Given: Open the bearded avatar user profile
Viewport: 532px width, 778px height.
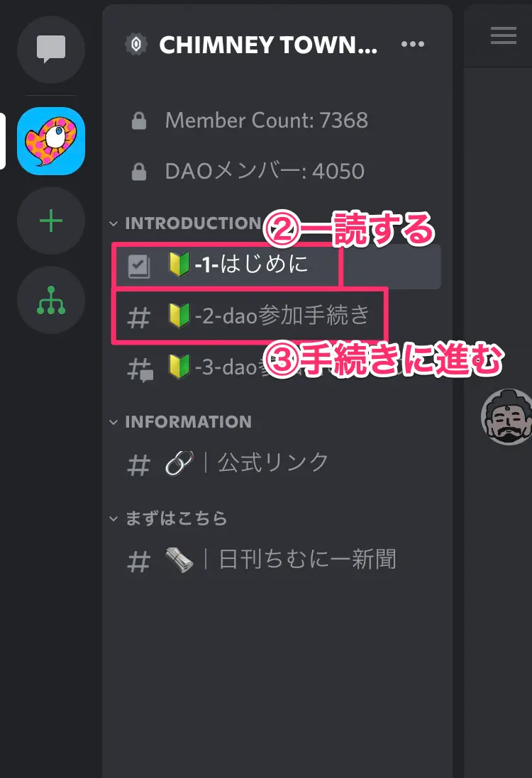Looking at the screenshot, I should pos(506,417).
